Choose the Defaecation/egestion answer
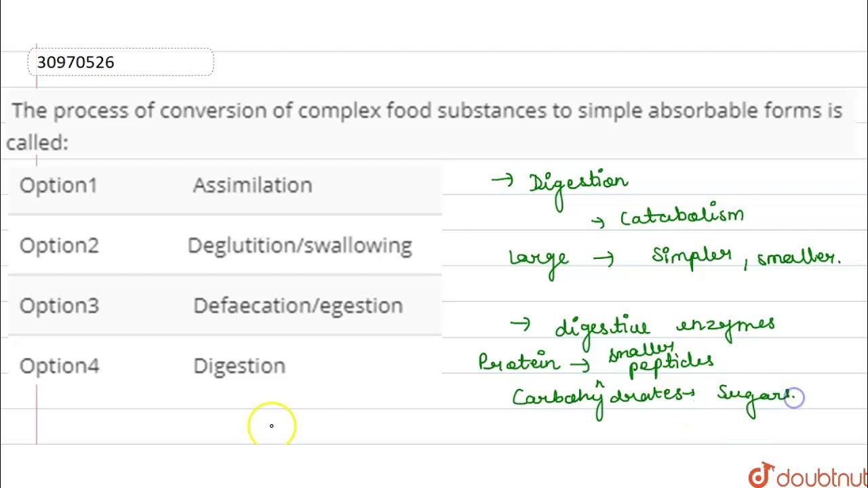 pos(298,306)
